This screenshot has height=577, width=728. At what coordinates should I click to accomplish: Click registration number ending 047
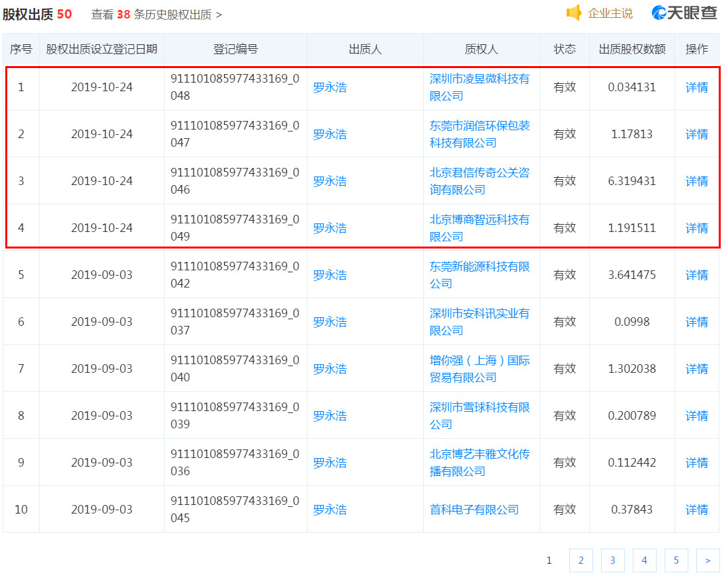(x=235, y=134)
